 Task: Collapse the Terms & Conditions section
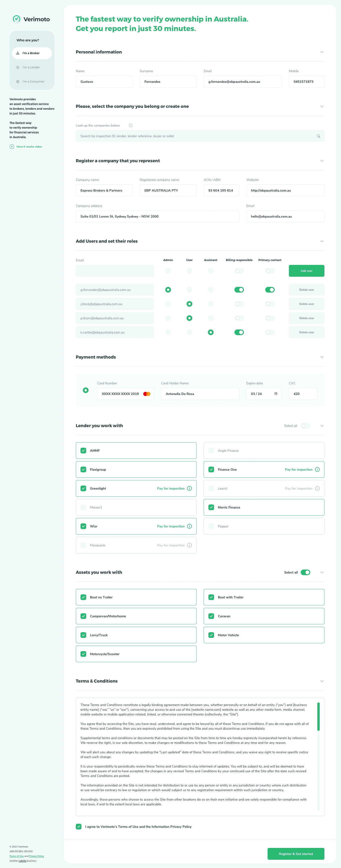point(322,681)
